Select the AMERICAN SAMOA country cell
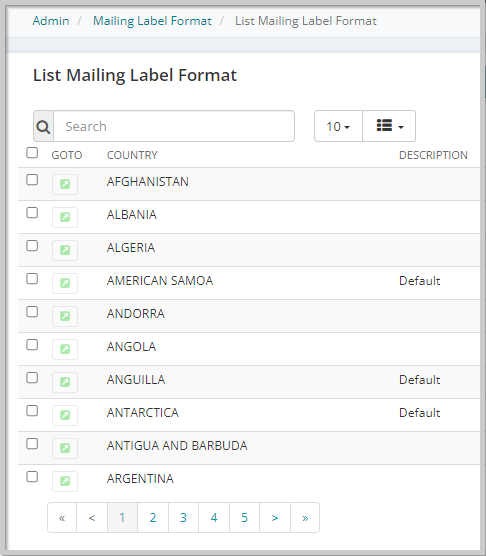 tap(160, 280)
